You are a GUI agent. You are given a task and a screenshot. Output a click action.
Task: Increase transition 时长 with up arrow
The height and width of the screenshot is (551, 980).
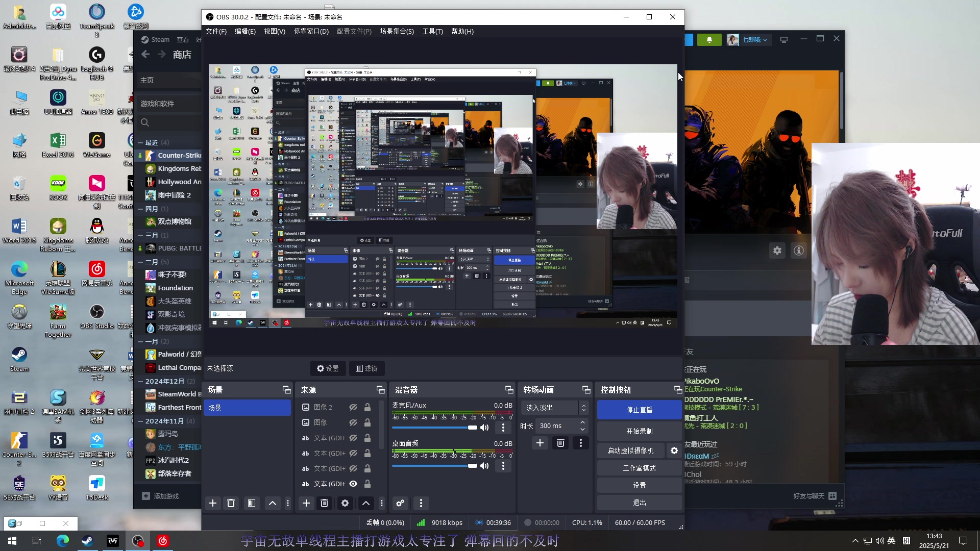[x=583, y=422]
